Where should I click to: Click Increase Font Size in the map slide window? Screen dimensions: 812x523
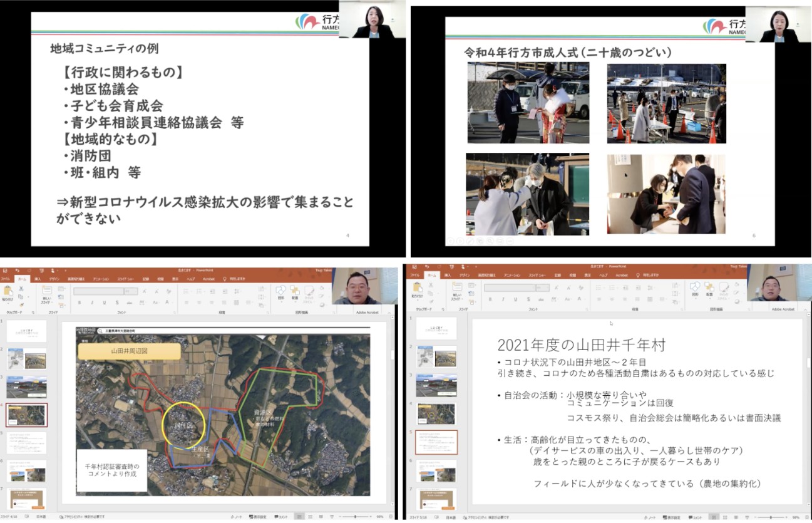click(143, 291)
